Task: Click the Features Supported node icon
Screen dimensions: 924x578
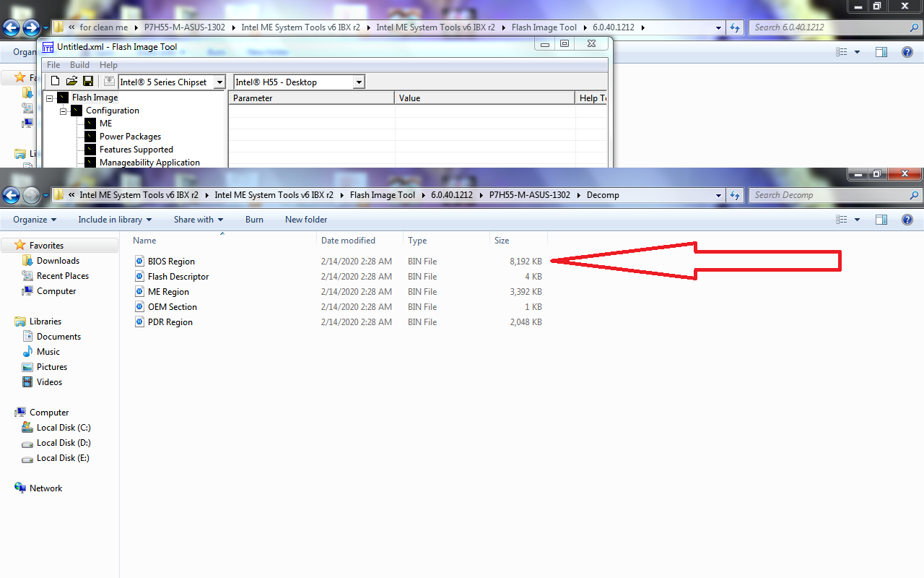Action: pyautogui.click(x=90, y=150)
